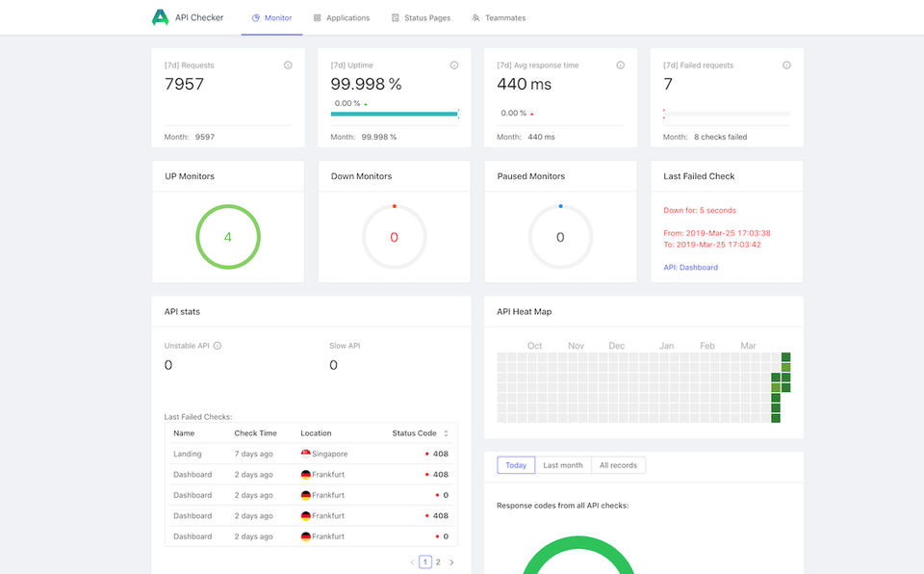This screenshot has width=924, height=574.
Task: Click the Status Pages tab icon
Action: coord(396,17)
